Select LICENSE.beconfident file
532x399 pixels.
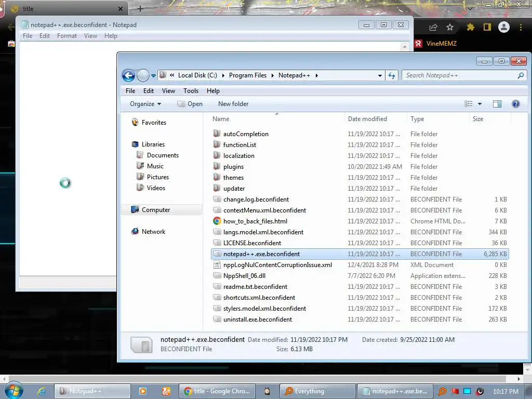[x=252, y=243]
